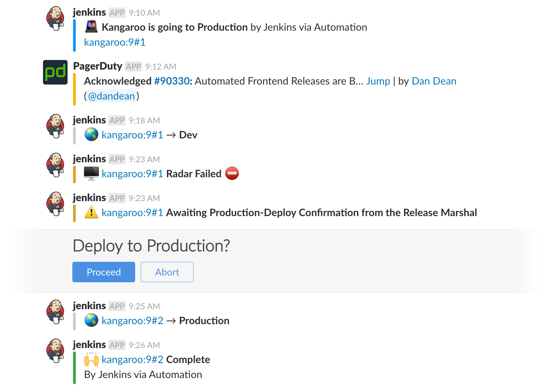Image resolution: width=546 pixels, height=392 pixels.
Task: Open the kangaroo:9#2 link pointing to Production
Action: click(132, 321)
